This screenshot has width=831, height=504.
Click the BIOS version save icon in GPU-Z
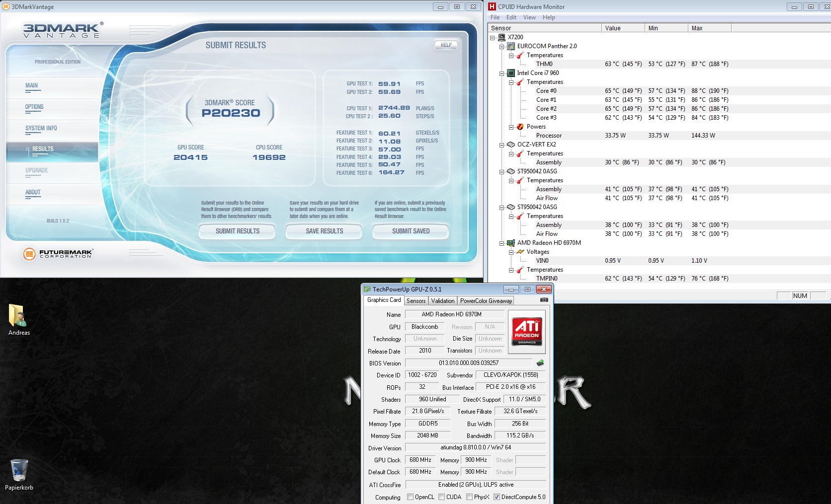point(540,363)
